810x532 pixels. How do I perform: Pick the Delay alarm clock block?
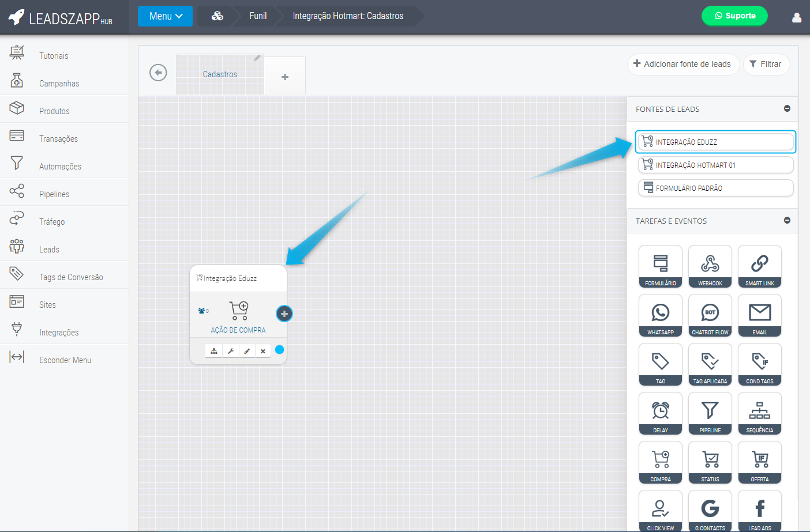[660, 413]
